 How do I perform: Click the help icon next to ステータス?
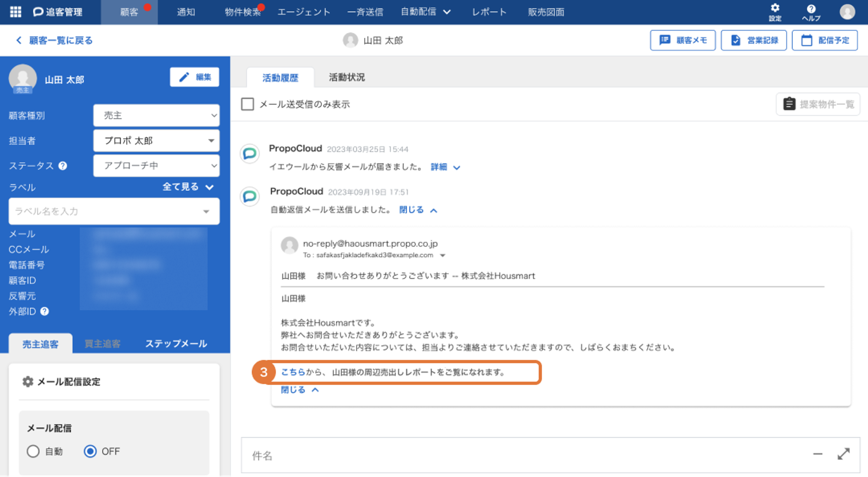pyautogui.click(x=63, y=166)
